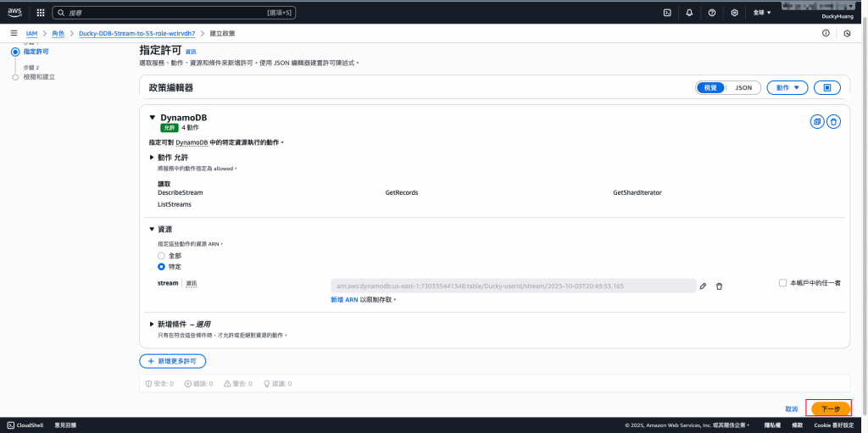Select step 1 指定許可 in wizard
The height and width of the screenshot is (433, 868).
click(x=36, y=52)
